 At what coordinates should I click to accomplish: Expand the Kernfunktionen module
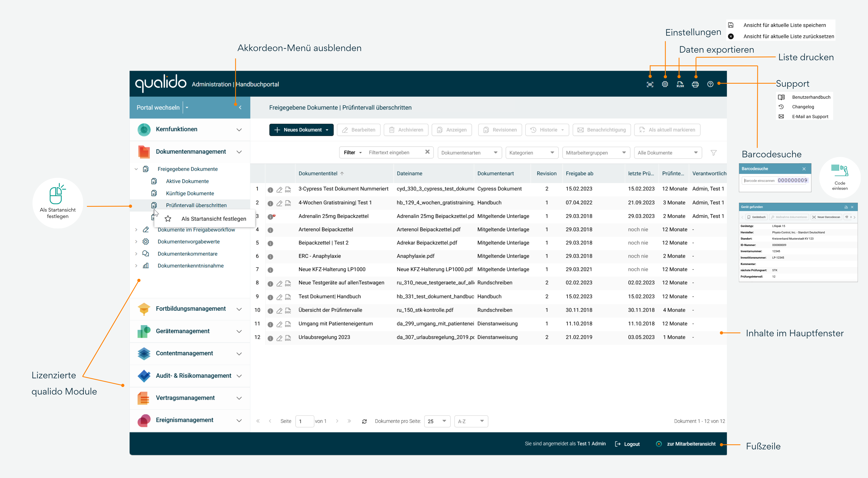click(x=190, y=130)
